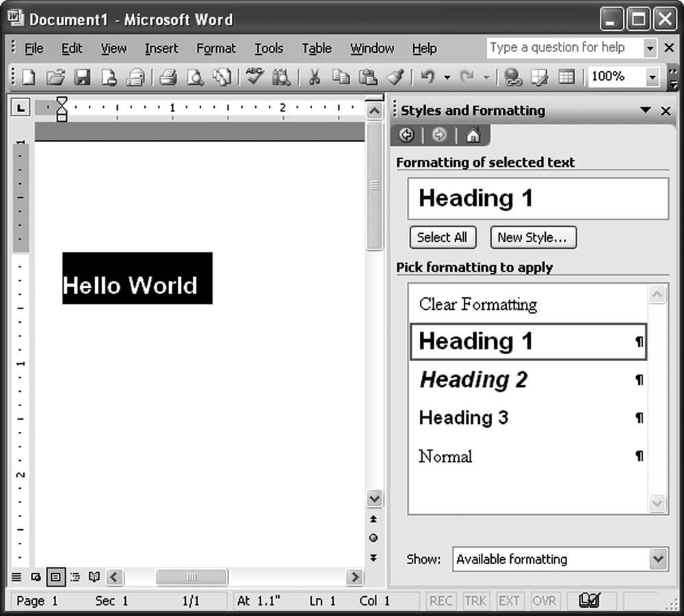The image size is (684, 616).
Task: Click the tab selector in the ruler corner
Action: [21, 107]
